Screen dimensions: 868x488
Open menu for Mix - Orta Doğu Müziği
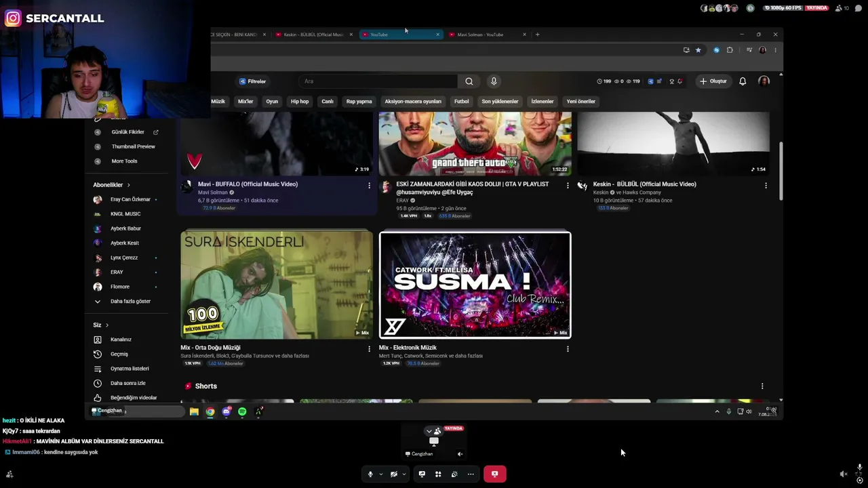point(369,348)
